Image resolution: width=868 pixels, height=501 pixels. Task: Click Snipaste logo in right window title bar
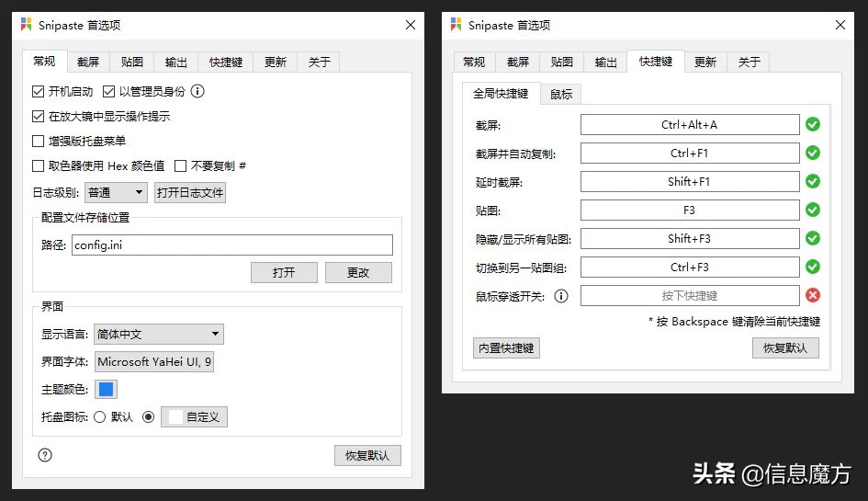click(457, 25)
